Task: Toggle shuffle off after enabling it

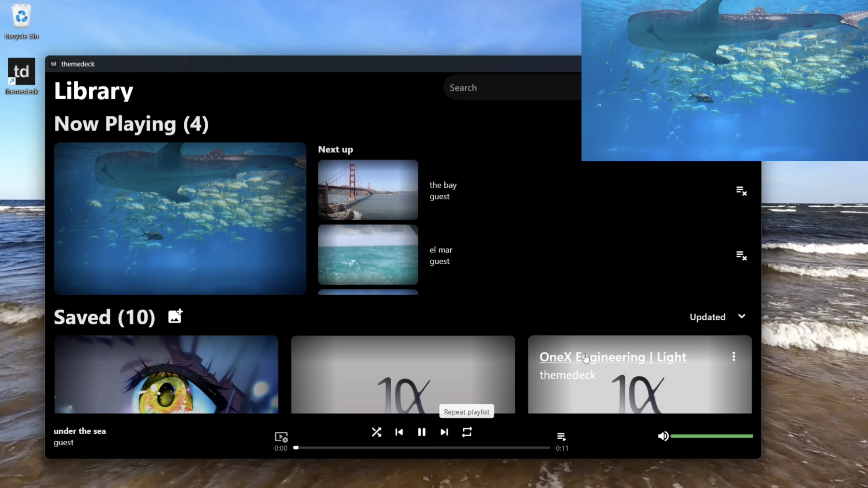Action: (x=376, y=432)
